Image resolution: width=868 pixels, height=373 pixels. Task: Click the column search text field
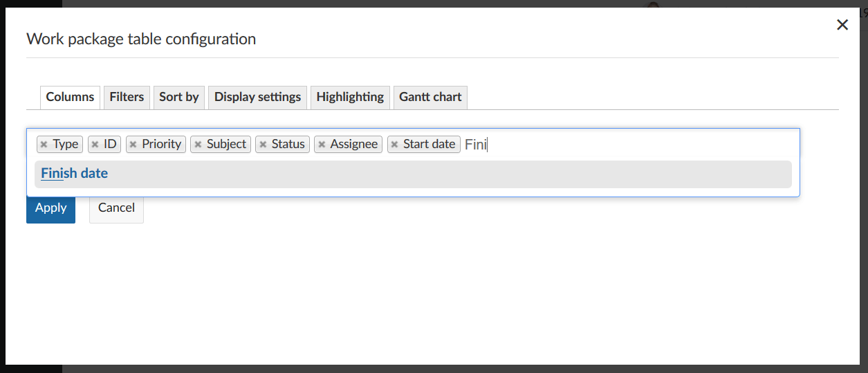622,145
